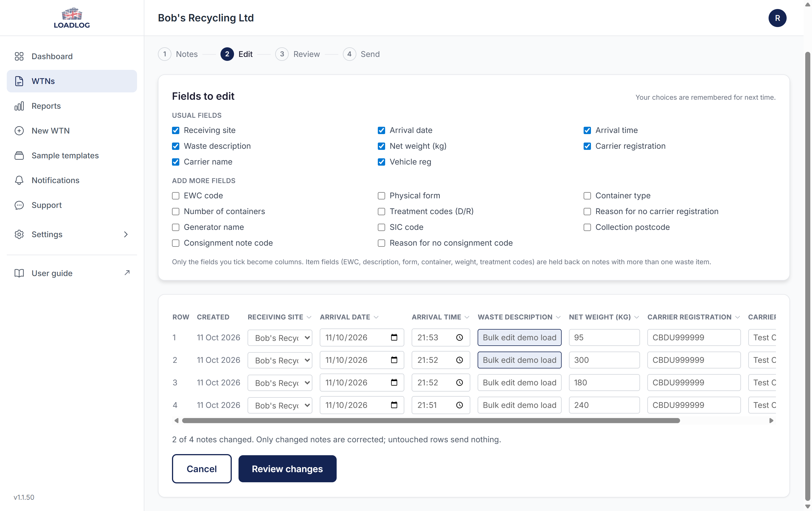This screenshot has height=511, width=812.
Task: Expand the Settings submenu chevron
Action: 126,234
